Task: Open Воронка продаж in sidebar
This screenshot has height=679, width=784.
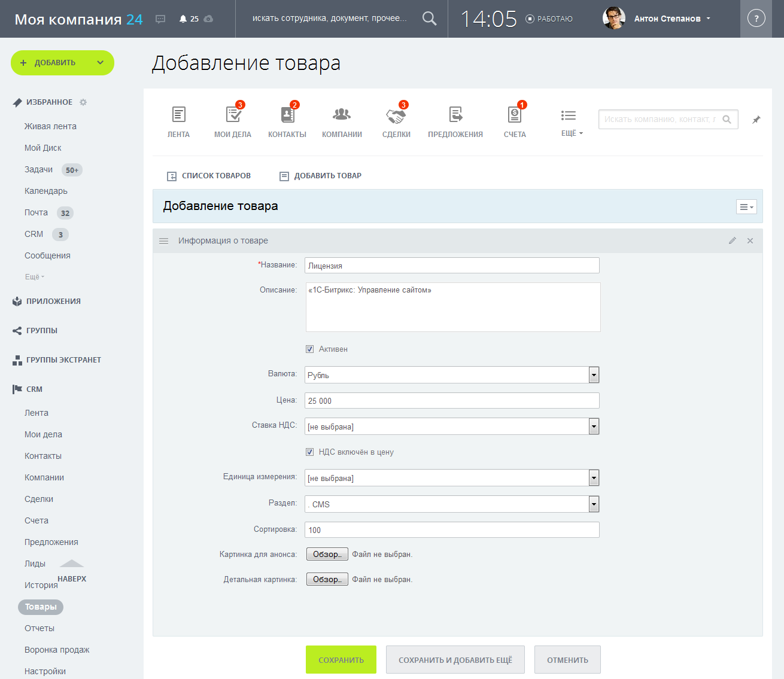Action: pyautogui.click(x=57, y=650)
